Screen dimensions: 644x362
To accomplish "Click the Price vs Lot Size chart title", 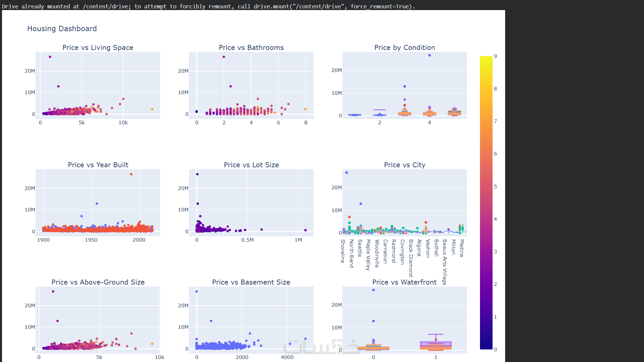I will [x=251, y=165].
